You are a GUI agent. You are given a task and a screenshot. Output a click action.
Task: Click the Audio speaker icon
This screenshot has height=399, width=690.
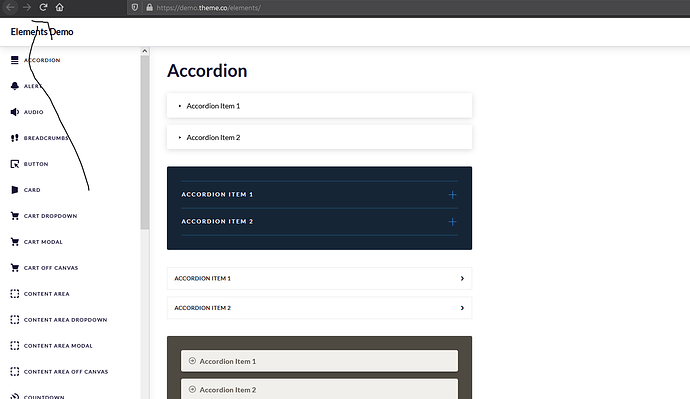pyautogui.click(x=15, y=112)
